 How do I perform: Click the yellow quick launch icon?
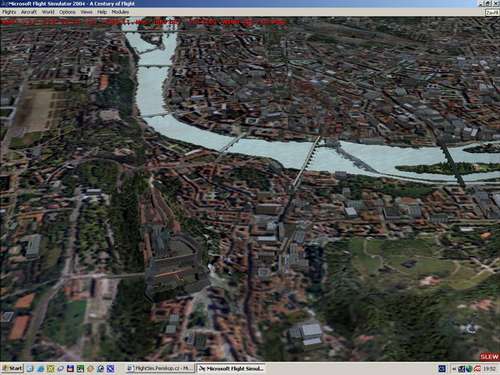pos(51,369)
